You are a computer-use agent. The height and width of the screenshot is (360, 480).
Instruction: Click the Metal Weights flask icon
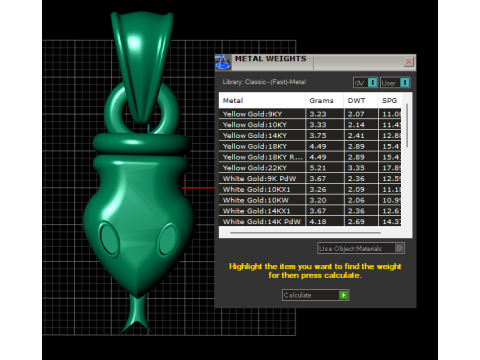(x=223, y=62)
